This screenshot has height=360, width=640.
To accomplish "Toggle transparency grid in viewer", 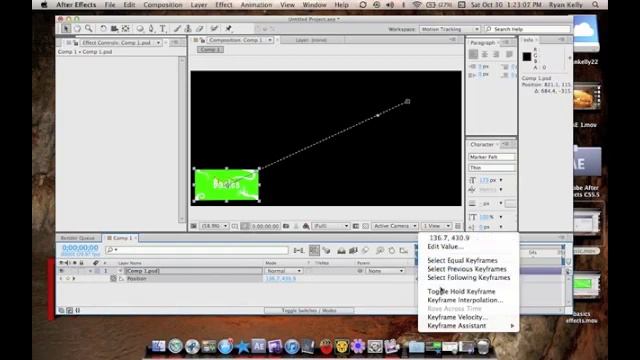I will tap(365, 226).
